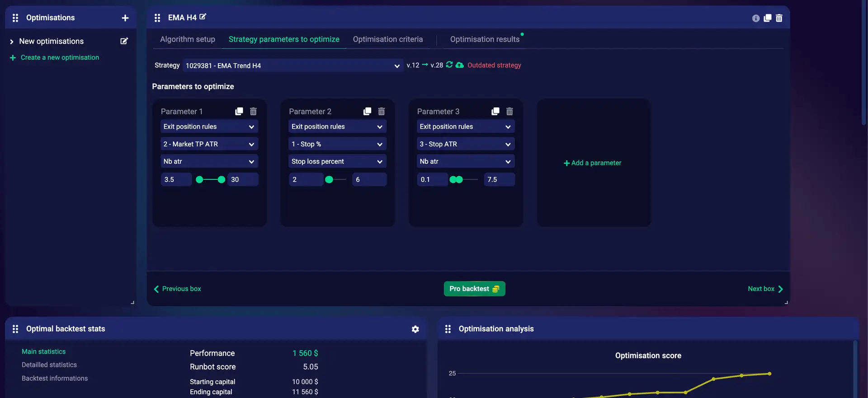Add a new optimisation with plus icon
Image resolution: width=868 pixels, height=398 pixels.
coord(125,18)
